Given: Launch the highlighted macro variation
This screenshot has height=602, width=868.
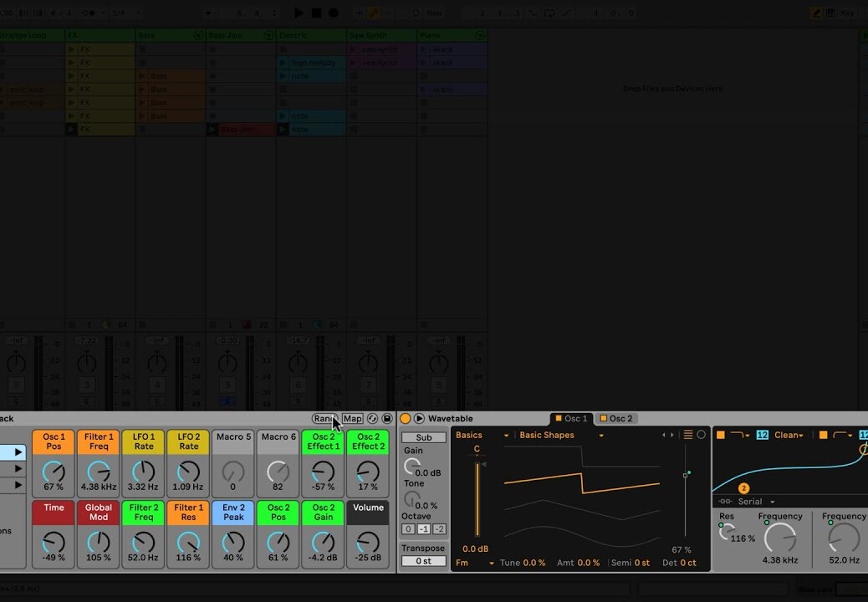Looking at the screenshot, I should [x=18, y=452].
